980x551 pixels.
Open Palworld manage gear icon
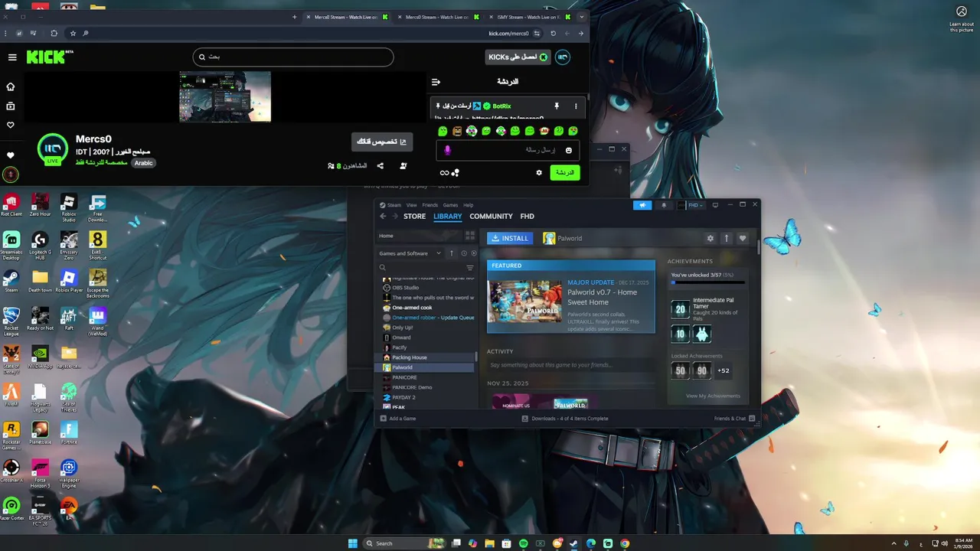pyautogui.click(x=710, y=238)
